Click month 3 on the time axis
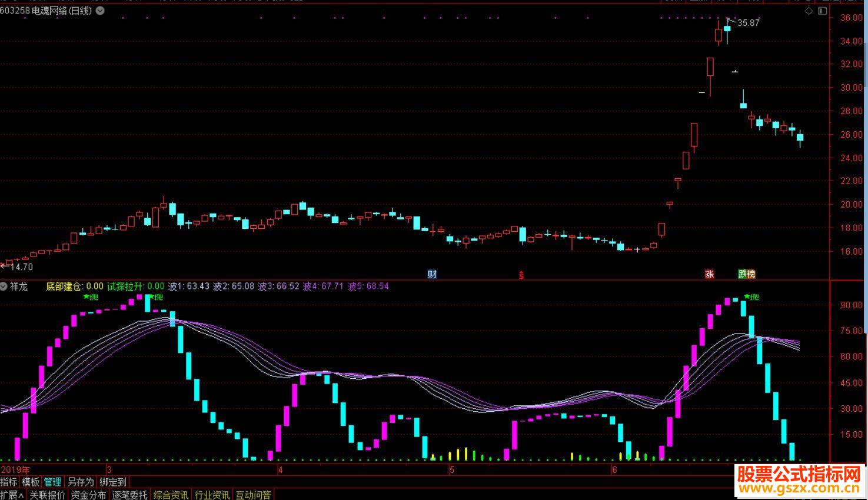868x500 pixels. point(109,469)
